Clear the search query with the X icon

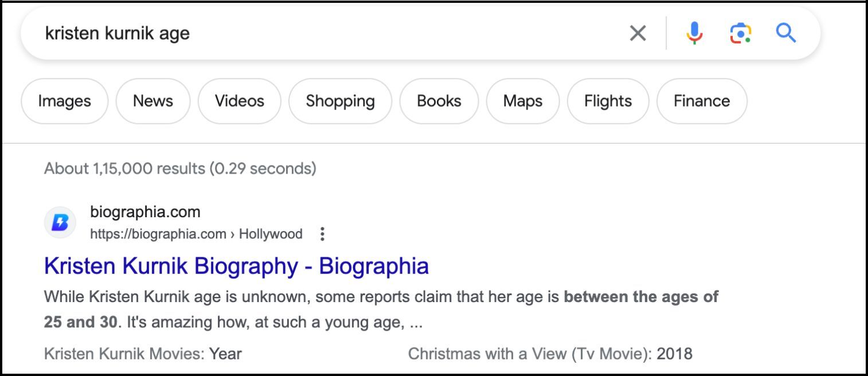pyautogui.click(x=638, y=33)
